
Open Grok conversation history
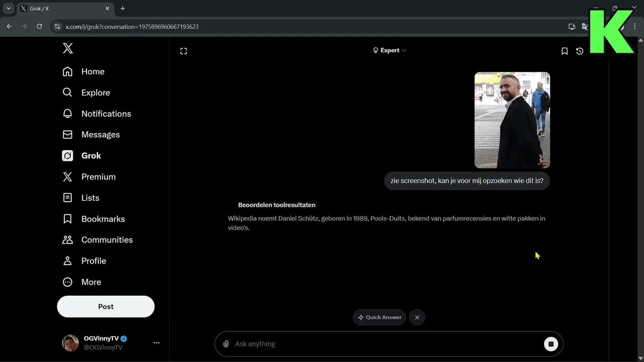pos(580,51)
